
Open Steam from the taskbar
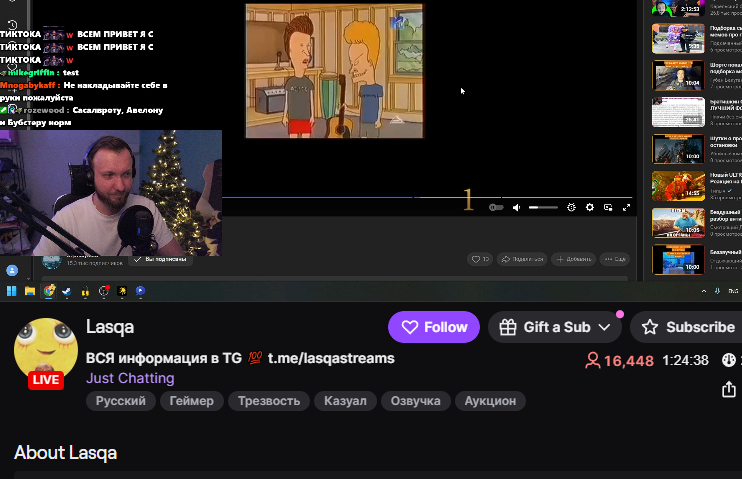click(67, 291)
